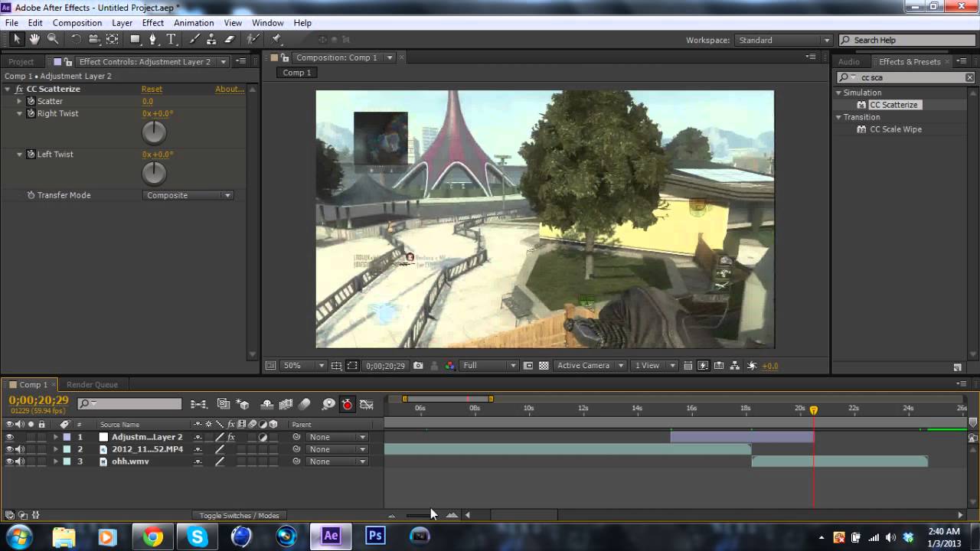The width and height of the screenshot is (980, 551).
Task: Select the Unified Camera tool
Action: pos(94,39)
